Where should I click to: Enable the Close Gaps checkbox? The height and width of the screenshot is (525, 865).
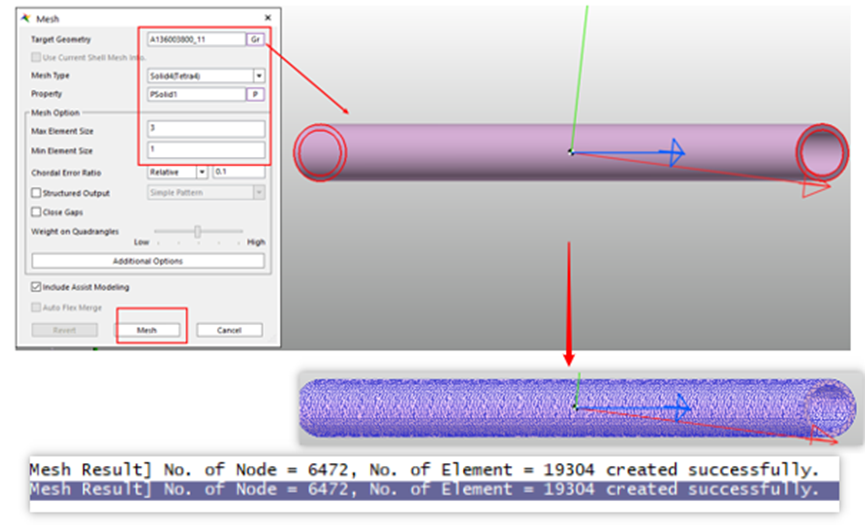[36, 212]
